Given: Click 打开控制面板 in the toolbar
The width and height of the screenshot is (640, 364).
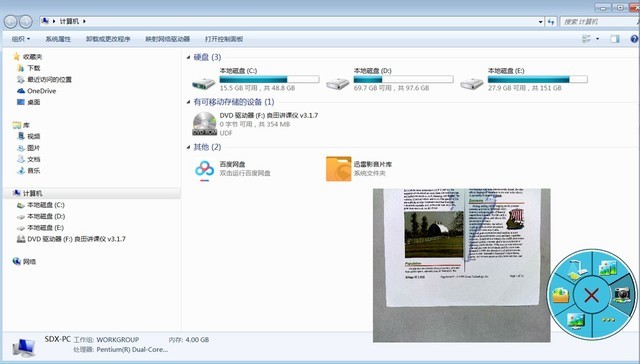Looking at the screenshot, I should (x=224, y=39).
